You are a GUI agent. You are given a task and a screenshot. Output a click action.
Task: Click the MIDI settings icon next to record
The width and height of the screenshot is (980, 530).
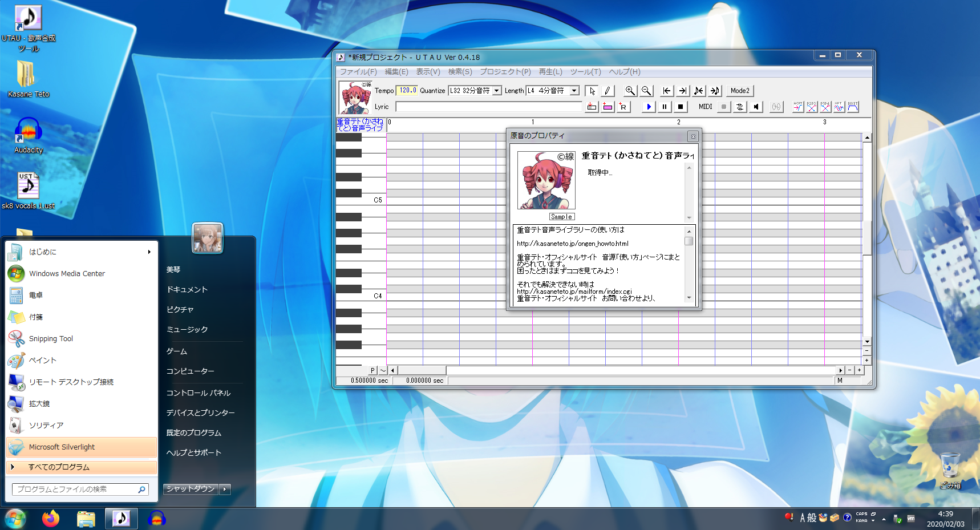pos(740,107)
